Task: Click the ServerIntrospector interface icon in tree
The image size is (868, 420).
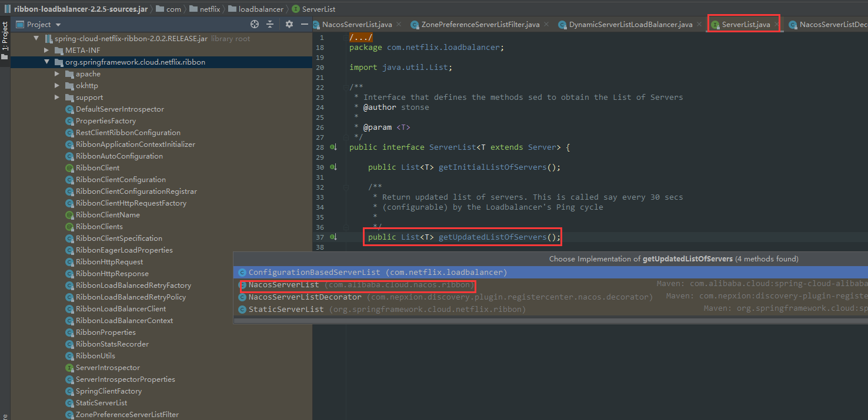Action: (x=69, y=368)
